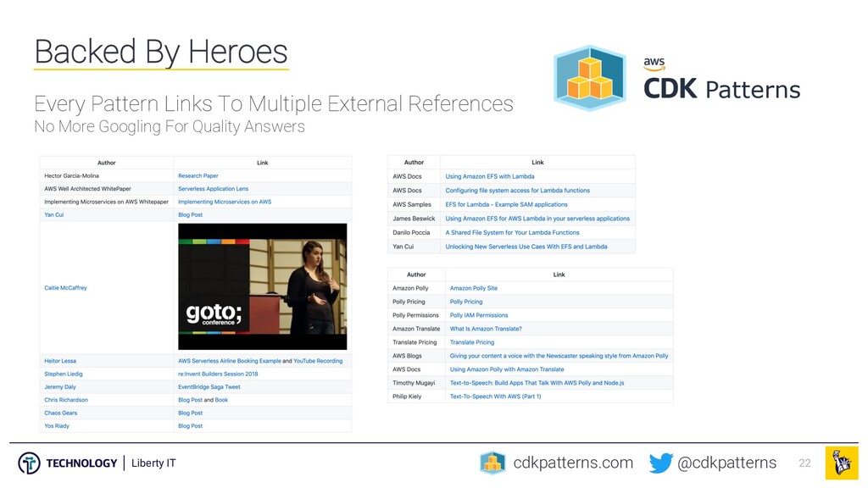Screen dimensions: 868x488
Task: Click the Liberty IT Technology circle logo
Action: tap(29, 463)
